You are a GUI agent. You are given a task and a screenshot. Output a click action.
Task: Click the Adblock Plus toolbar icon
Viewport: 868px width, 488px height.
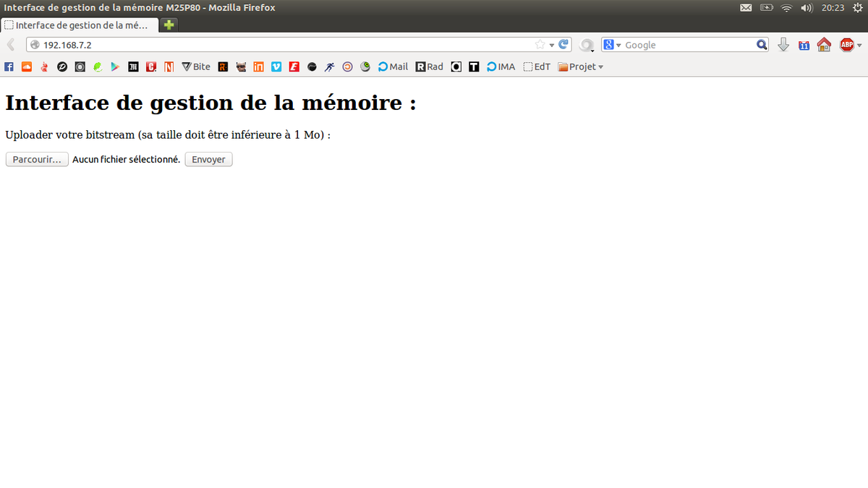[846, 45]
